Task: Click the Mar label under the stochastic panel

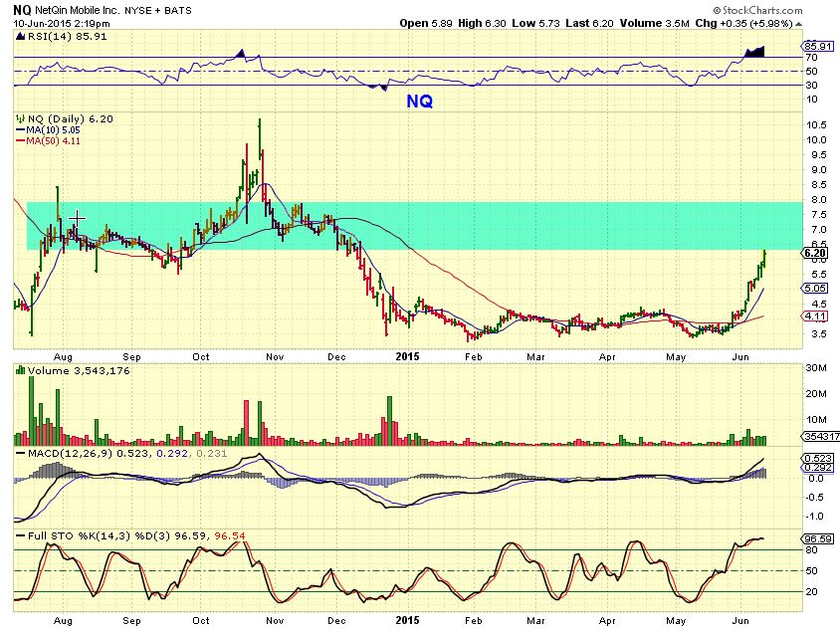Action: tap(535, 621)
